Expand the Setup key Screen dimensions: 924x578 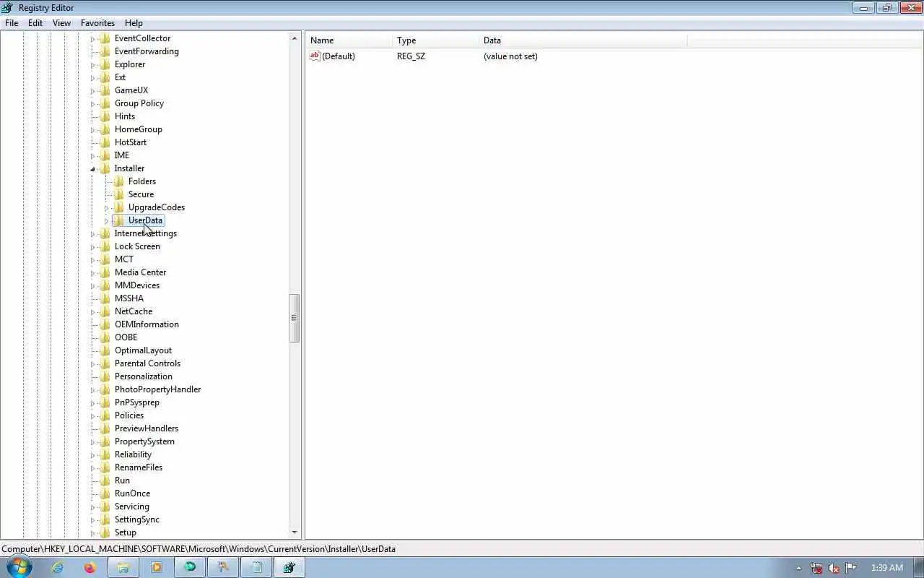92,533
